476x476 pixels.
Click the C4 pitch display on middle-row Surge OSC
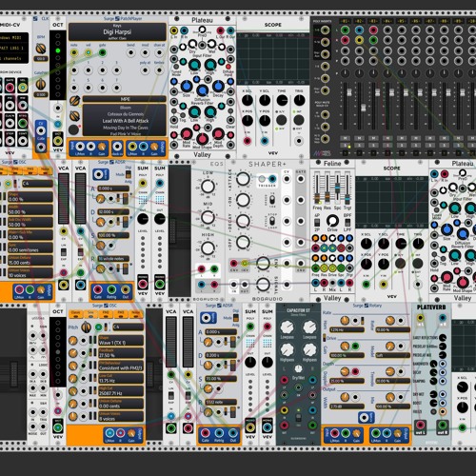coord(37,184)
